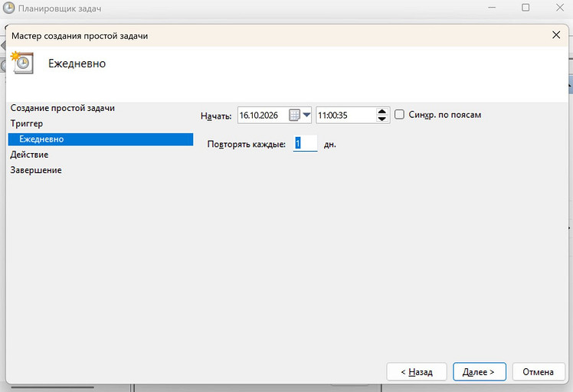This screenshot has width=573, height=392.
Task: Open the calendar picker for start date
Action: pyautogui.click(x=300, y=115)
